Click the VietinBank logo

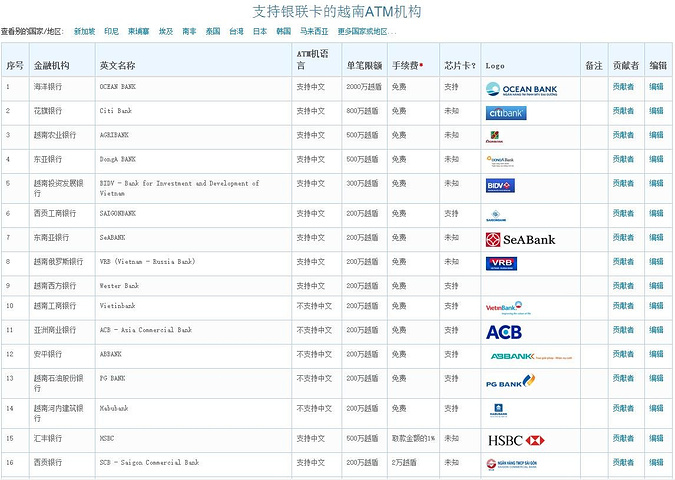tap(504, 308)
